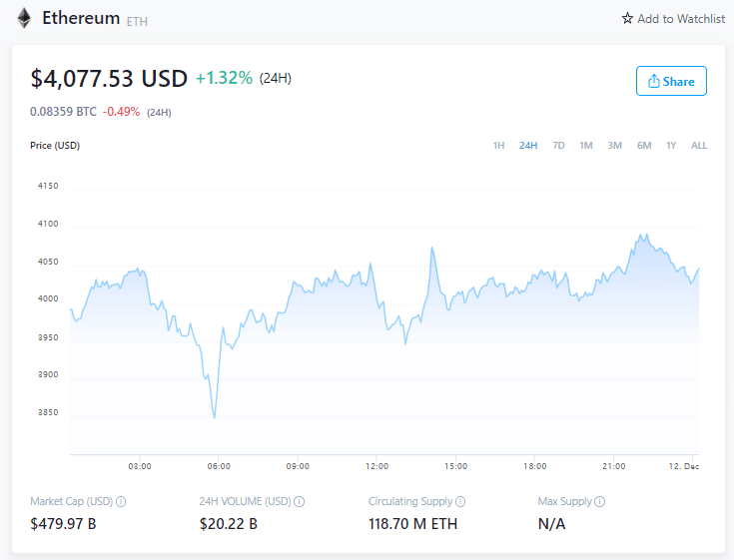Click the 24H VOLUME (USD) label
This screenshot has height=560, width=734.
[x=246, y=501]
